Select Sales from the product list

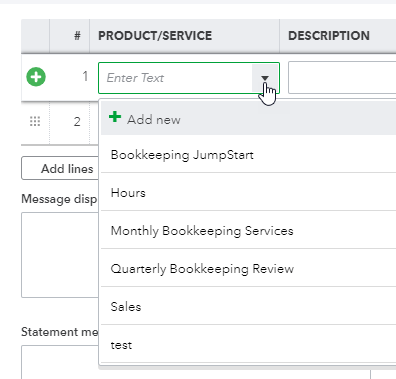pos(248,307)
